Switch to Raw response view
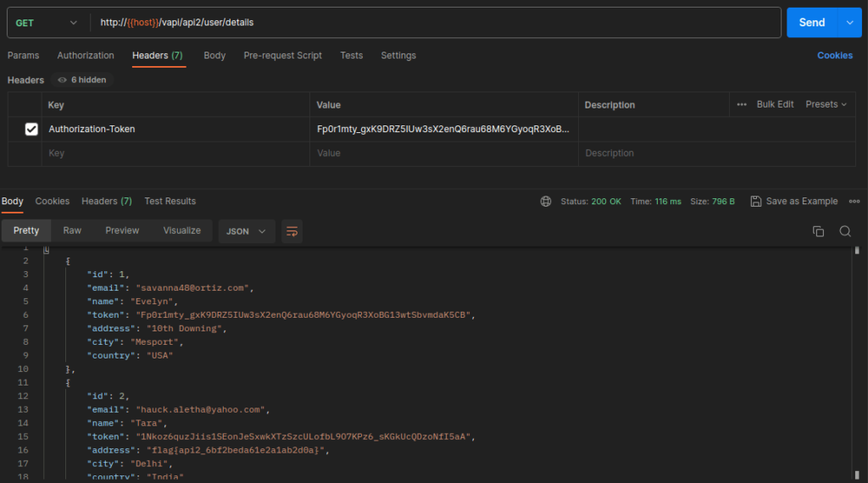The width and height of the screenshot is (868, 483). pyautogui.click(x=72, y=230)
